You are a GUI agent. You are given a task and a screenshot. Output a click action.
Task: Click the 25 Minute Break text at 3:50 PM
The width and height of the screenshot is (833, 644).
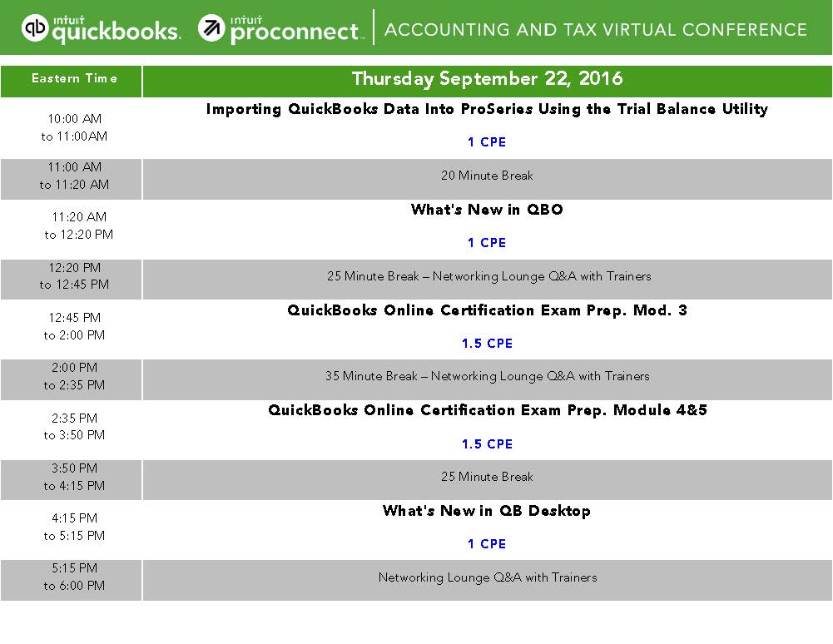pyautogui.click(x=487, y=477)
